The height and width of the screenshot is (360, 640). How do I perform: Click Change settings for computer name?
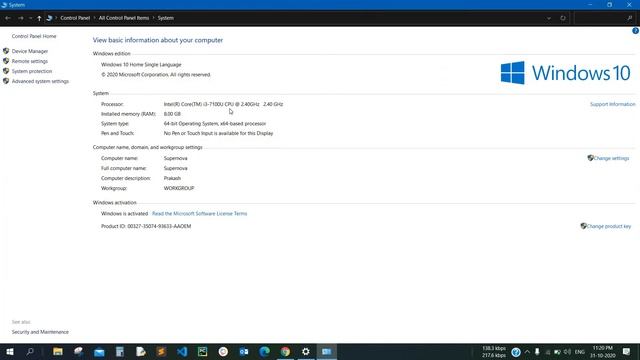coord(611,158)
